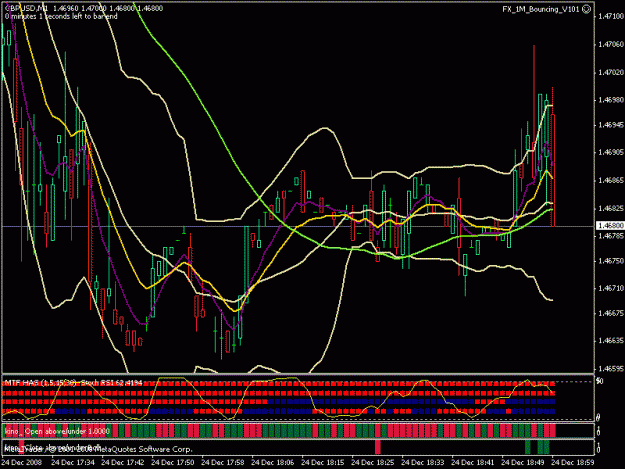Click the 1.46635 price scale label

click(x=610, y=341)
